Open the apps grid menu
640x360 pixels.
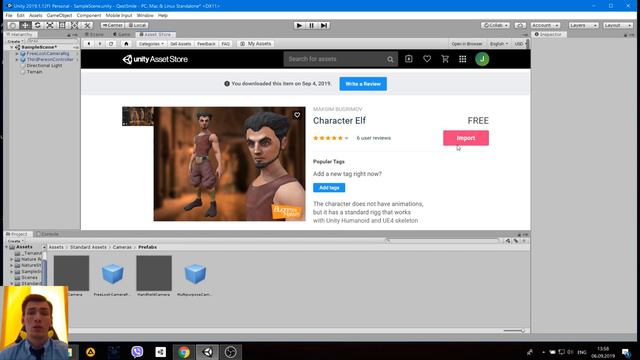coord(462,59)
